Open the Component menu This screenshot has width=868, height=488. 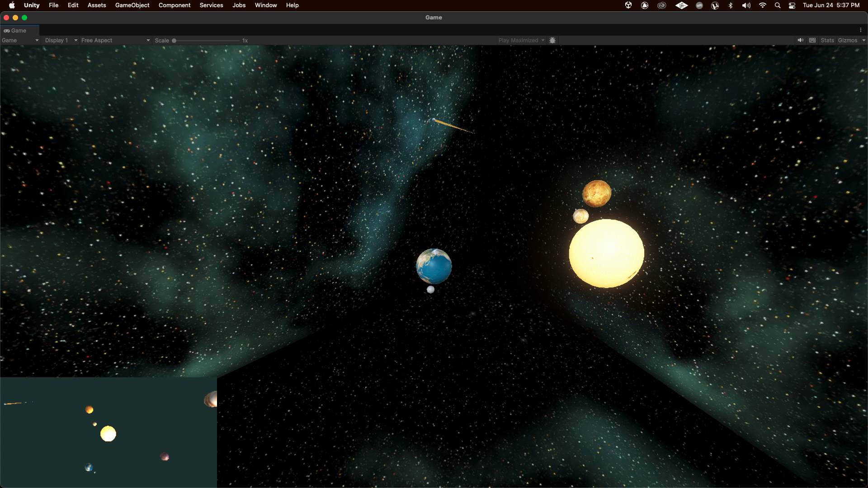click(175, 5)
